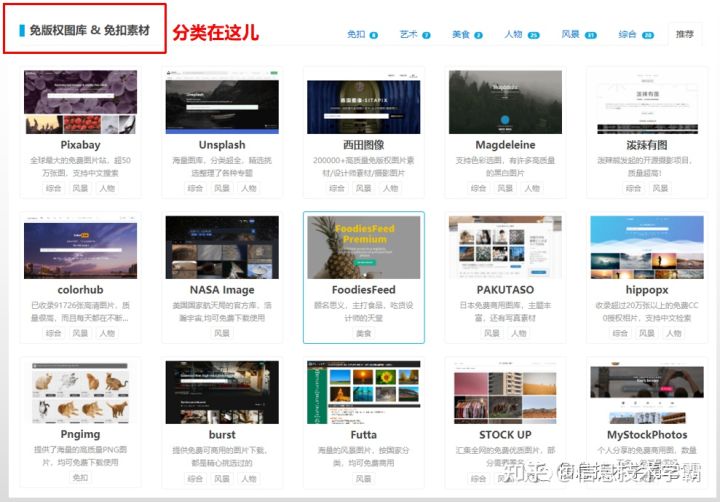Viewport: 720px width, 502px height.
Task: Open the hippopx title link
Action: 647,290
